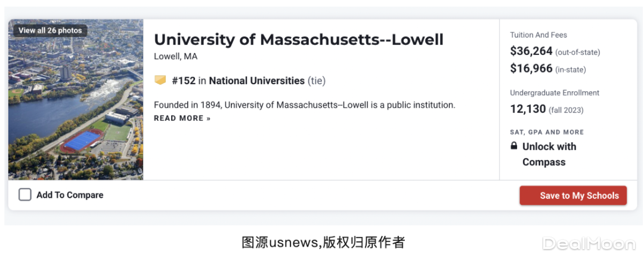The width and height of the screenshot is (644, 258).
Task: Click the DealMoon watermark logo
Action: pyautogui.click(x=589, y=243)
